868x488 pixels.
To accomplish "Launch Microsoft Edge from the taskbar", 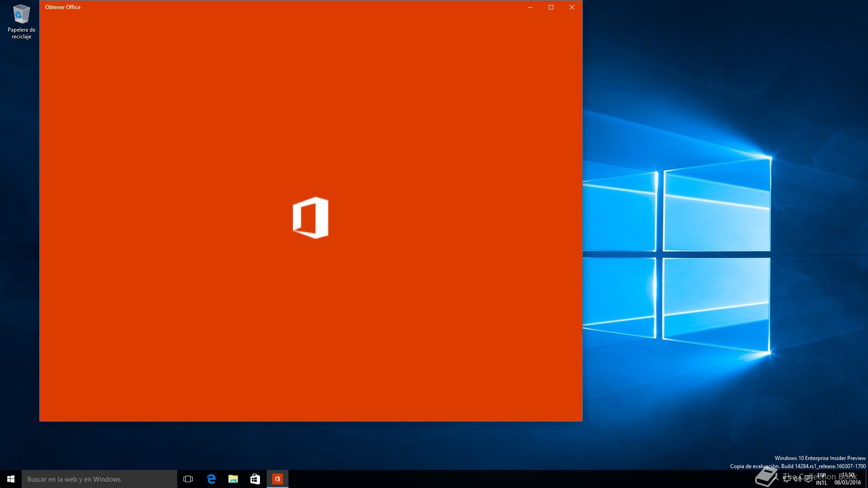I will tap(211, 479).
